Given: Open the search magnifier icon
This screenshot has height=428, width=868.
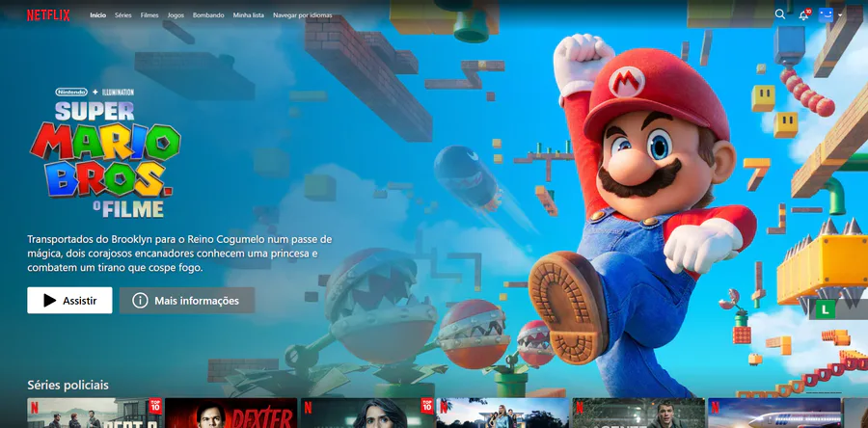Looking at the screenshot, I should pyautogui.click(x=780, y=14).
